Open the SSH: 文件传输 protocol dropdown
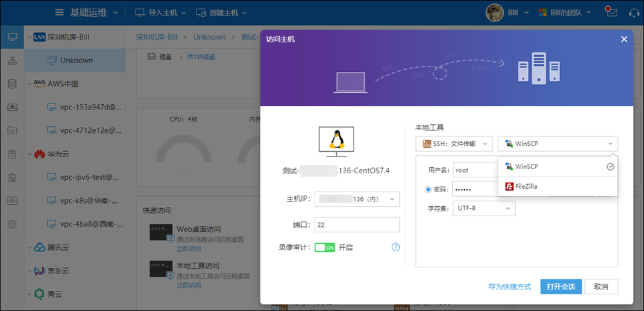 tap(454, 143)
